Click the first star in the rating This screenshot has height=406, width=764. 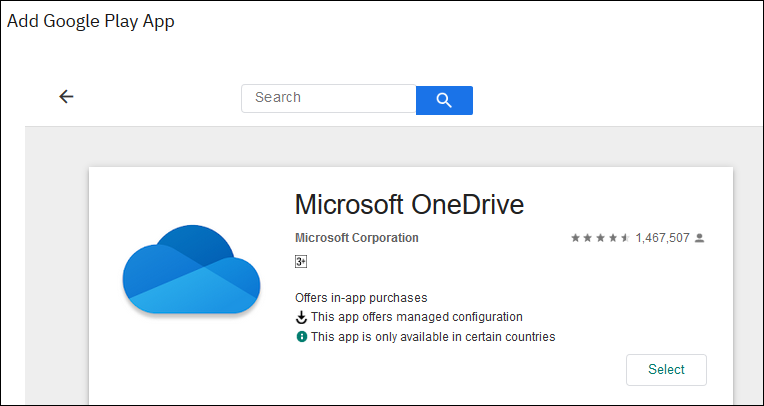pos(575,238)
